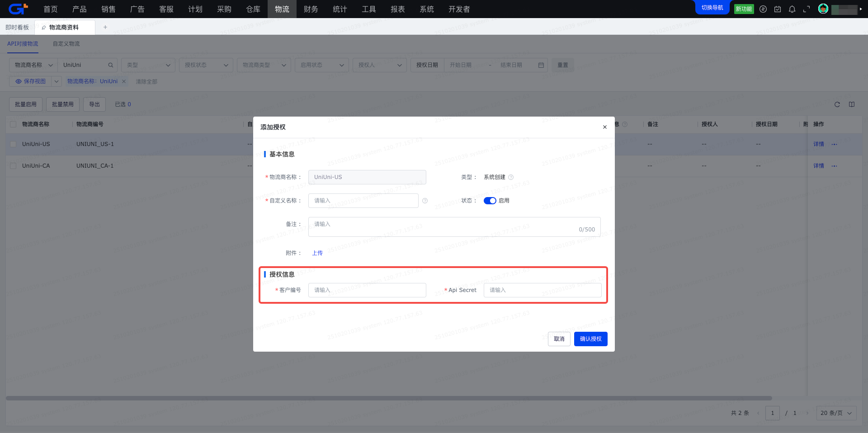
Task: Toggle the 启用 status switch
Action: (x=490, y=201)
